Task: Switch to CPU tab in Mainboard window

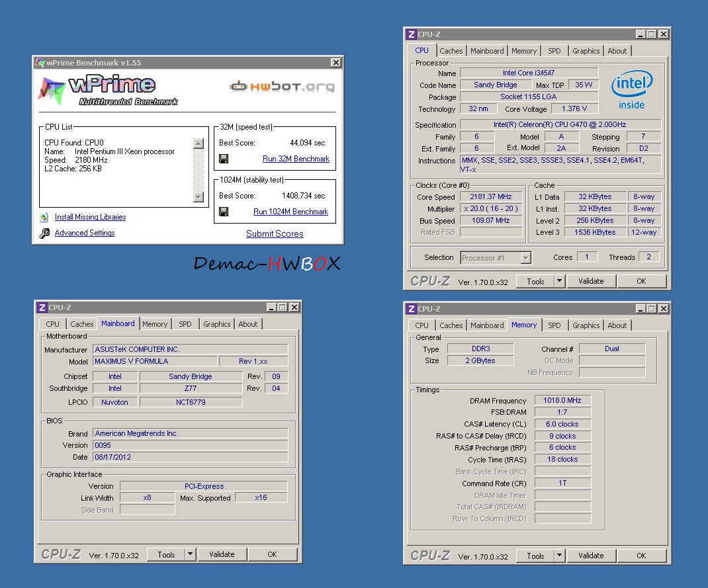Action: [52, 324]
